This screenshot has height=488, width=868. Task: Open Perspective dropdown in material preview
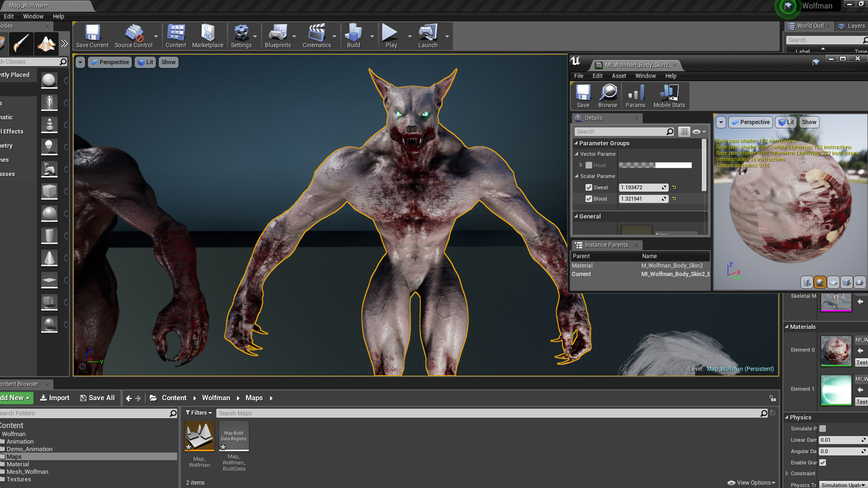pos(750,122)
